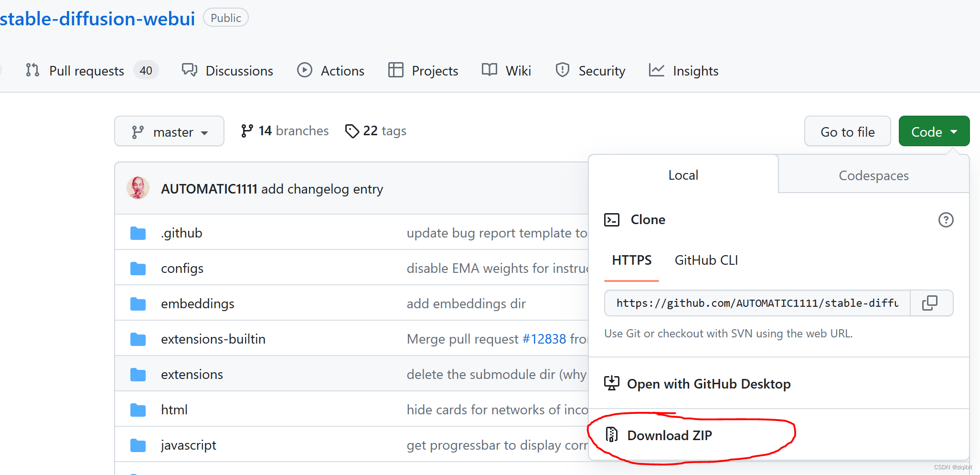Screen dimensions: 980x475
Task: Open the Discussions tab
Action: coord(227,71)
